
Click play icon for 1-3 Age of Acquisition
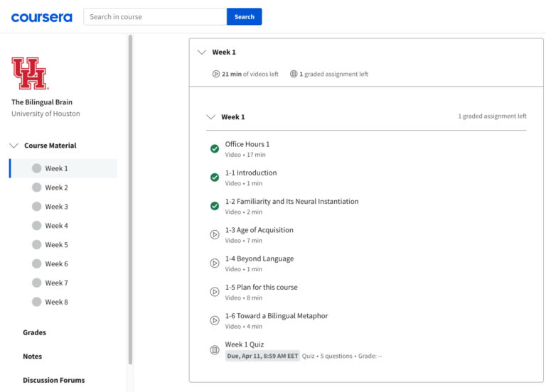point(215,234)
